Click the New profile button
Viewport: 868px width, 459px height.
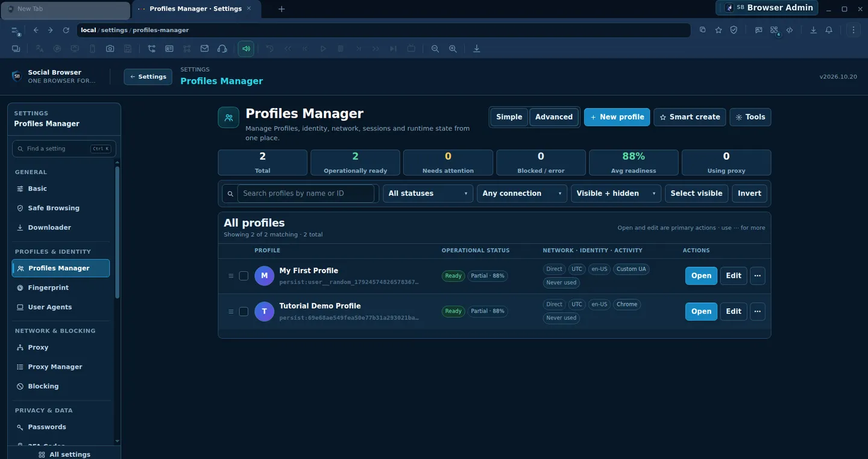617,117
